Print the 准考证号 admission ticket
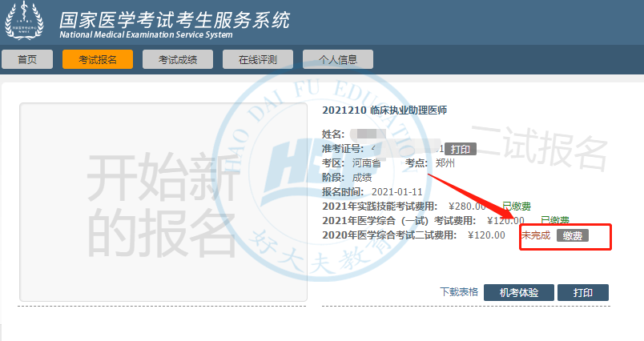 (x=461, y=149)
